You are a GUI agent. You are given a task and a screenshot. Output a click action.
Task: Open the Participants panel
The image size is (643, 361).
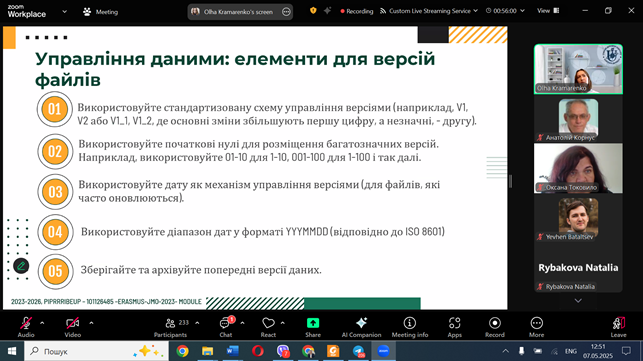click(171, 327)
